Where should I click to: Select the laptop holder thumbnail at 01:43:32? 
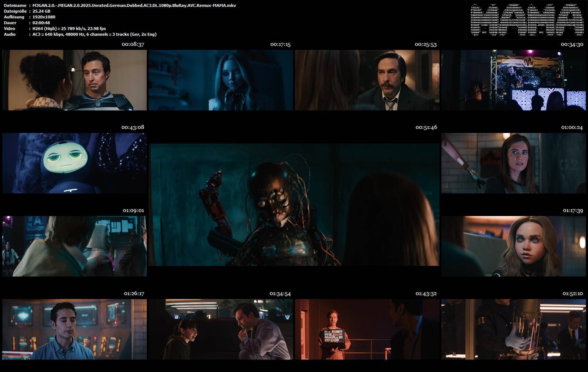367,329
